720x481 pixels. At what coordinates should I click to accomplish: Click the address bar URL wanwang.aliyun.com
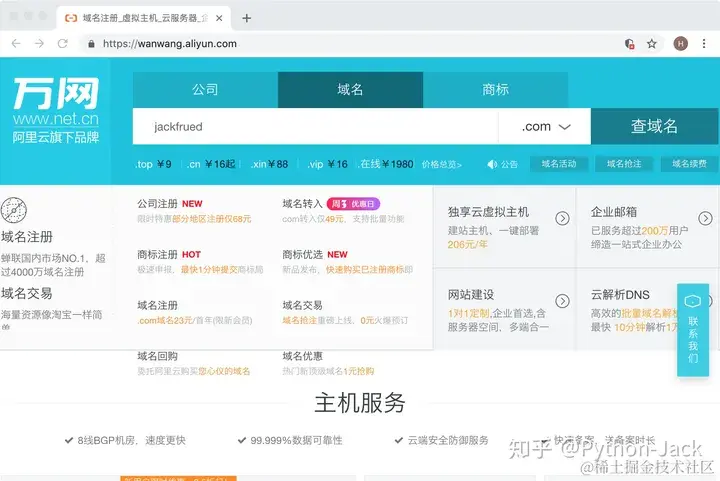(x=170, y=44)
